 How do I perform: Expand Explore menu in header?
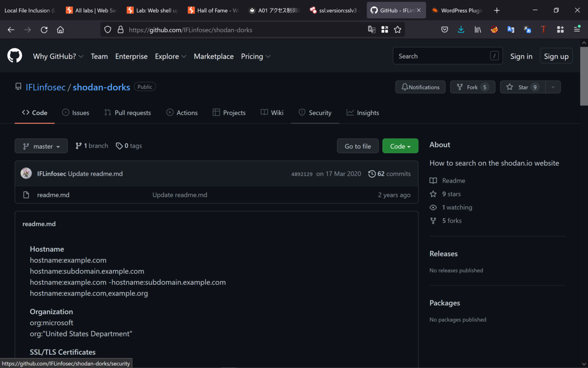click(x=171, y=56)
